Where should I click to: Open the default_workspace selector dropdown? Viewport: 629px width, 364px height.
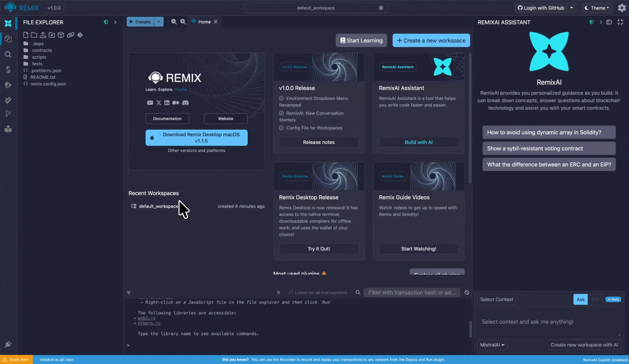pos(316,8)
